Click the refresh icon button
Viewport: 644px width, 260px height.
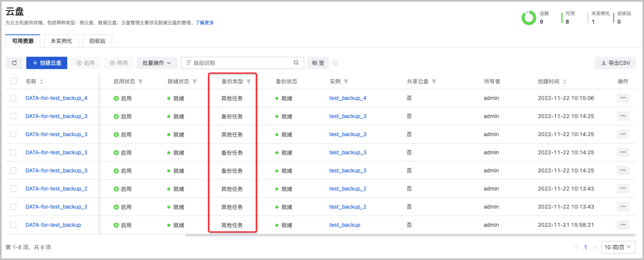point(14,63)
